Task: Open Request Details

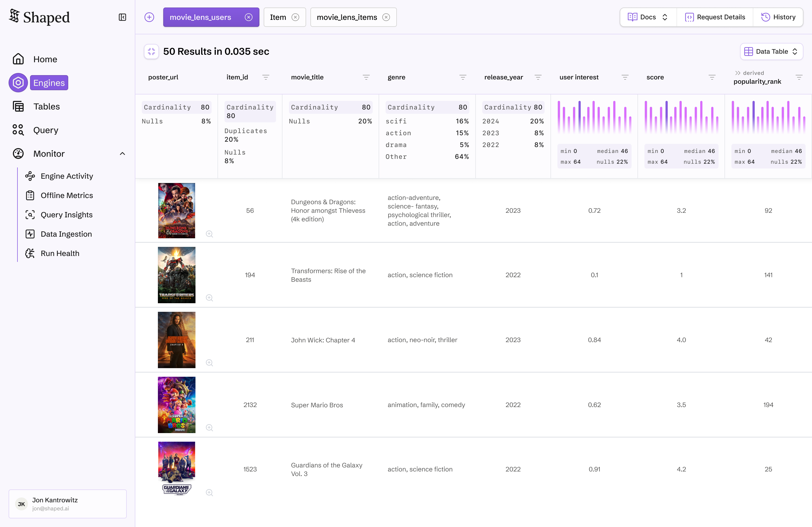Action: tap(715, 17)
